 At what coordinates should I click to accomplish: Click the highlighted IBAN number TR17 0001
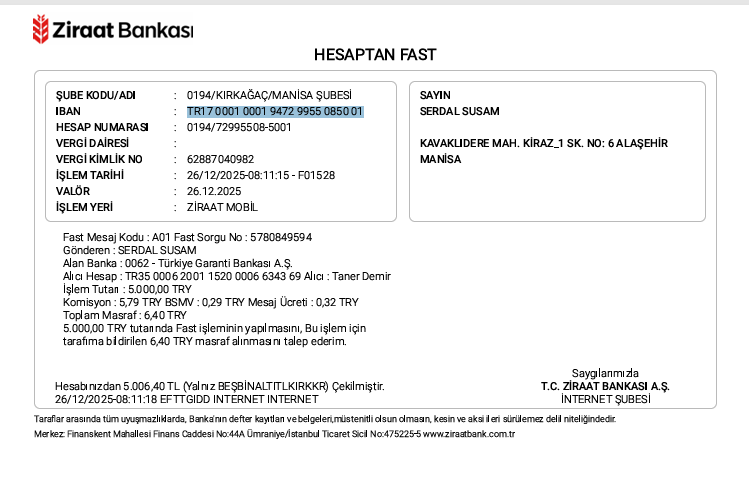(275, 111)
